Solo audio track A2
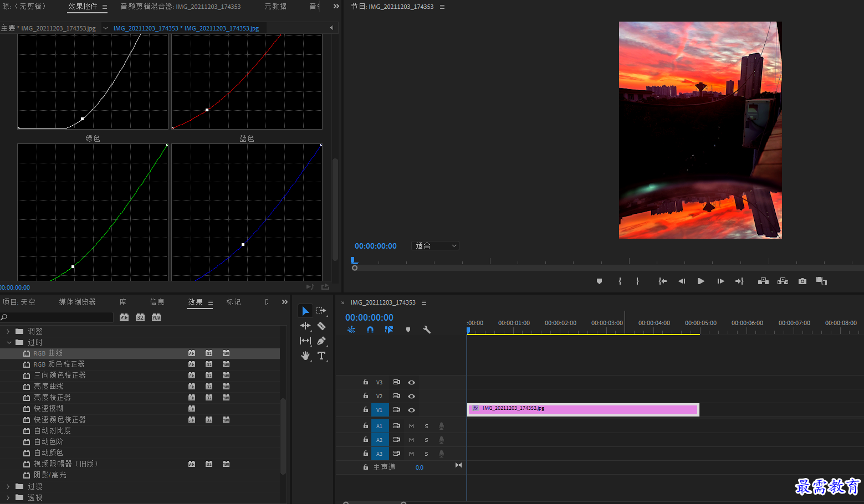This screenshot has height=504, width=864. 426,440
